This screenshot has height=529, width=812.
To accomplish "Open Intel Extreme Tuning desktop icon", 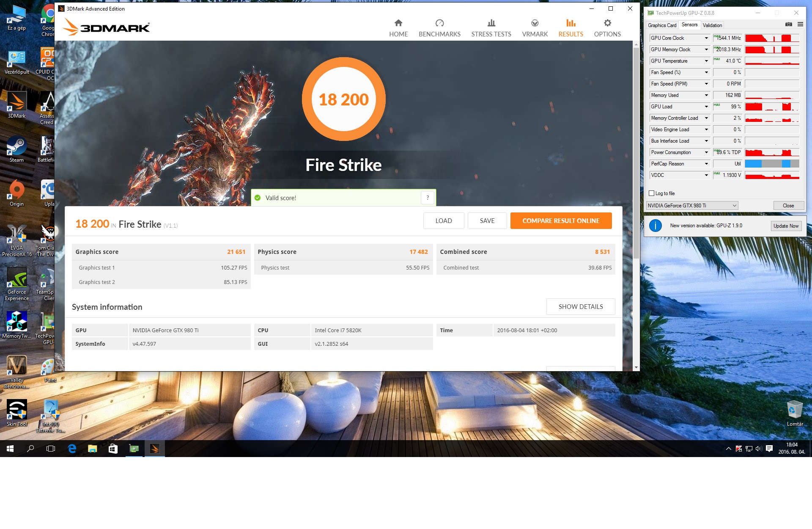I will [x=50, y=416].
